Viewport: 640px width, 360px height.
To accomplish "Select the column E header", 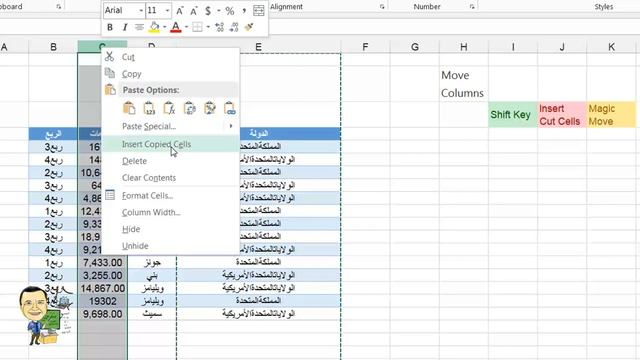I will (258, 47).
